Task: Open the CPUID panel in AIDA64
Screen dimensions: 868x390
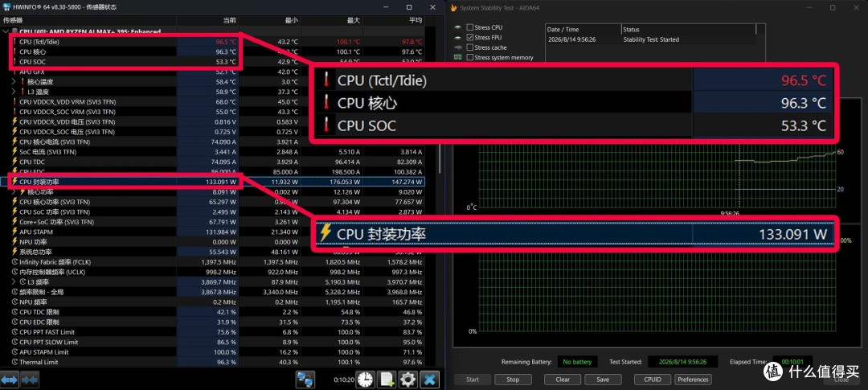Action: [x=653, y=380]
